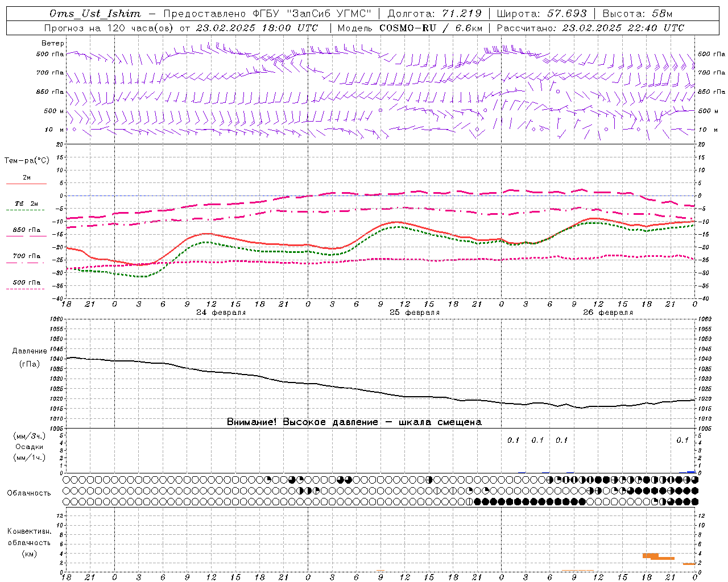728x582 pixels.
Task: Click the Облачность panel label
Action: pos(29,493)
